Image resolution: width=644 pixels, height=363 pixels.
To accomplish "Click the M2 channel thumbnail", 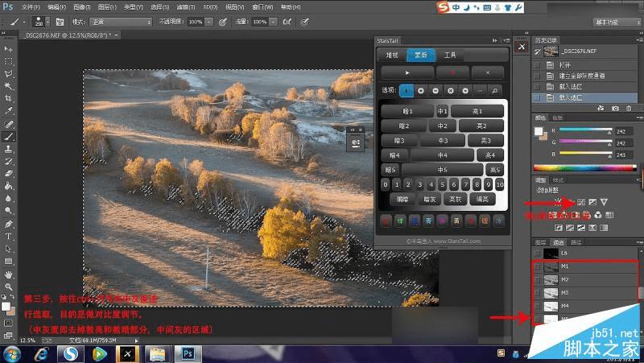I will [x=551, y=279].
